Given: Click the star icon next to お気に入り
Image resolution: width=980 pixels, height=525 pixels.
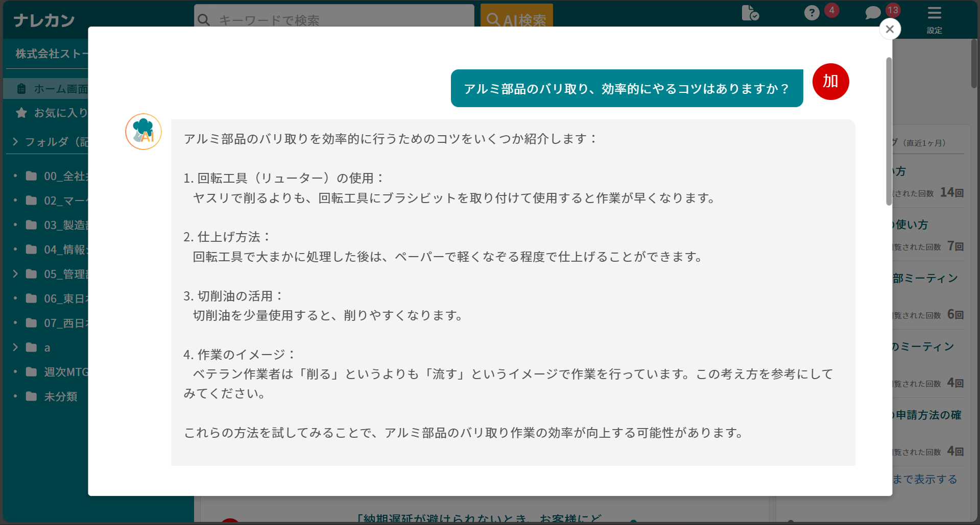Looking at the screenshot, I should coord(21,113).
